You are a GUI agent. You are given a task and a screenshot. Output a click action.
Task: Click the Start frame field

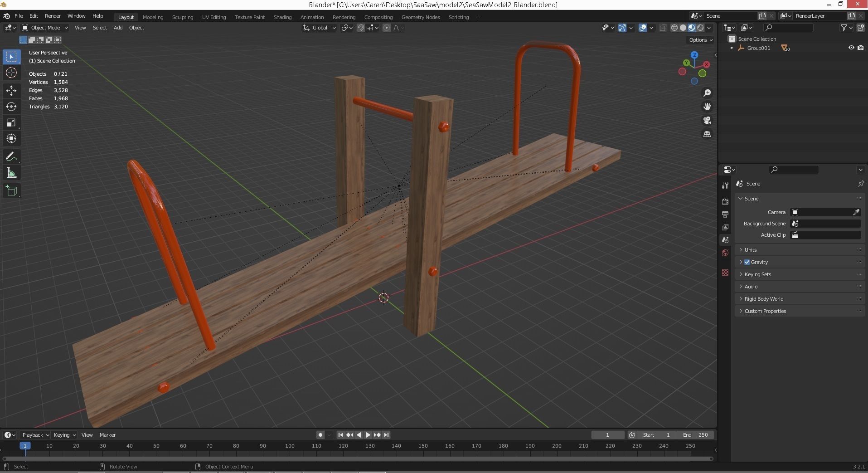pos(655,435)
